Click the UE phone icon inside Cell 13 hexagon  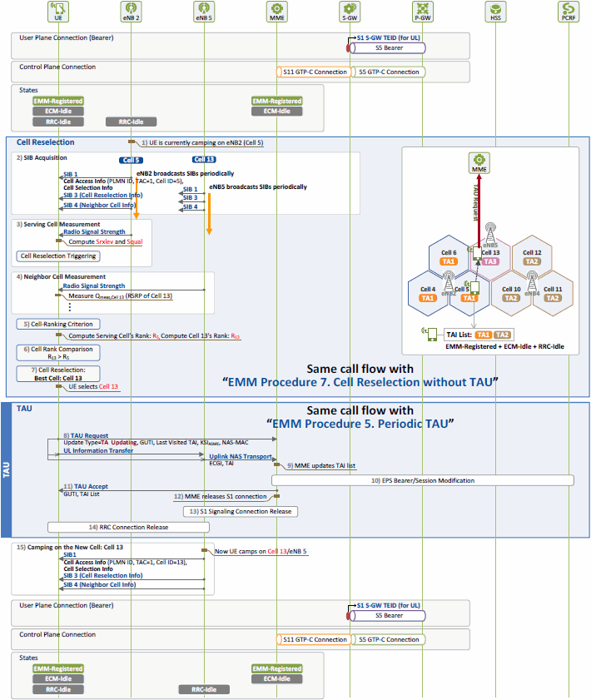coord(476,253)
